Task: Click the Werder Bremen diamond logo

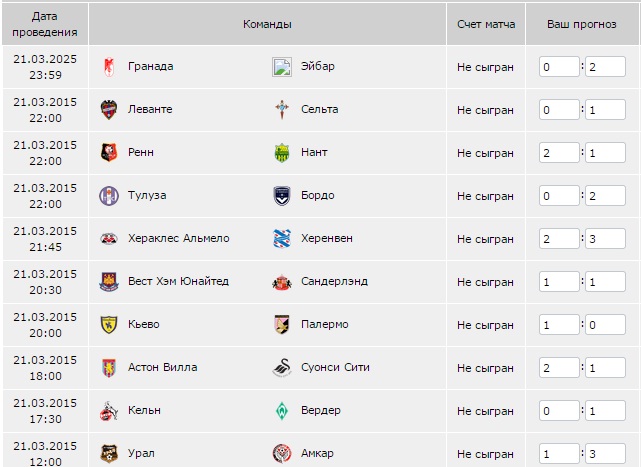Action: [282, 411]
